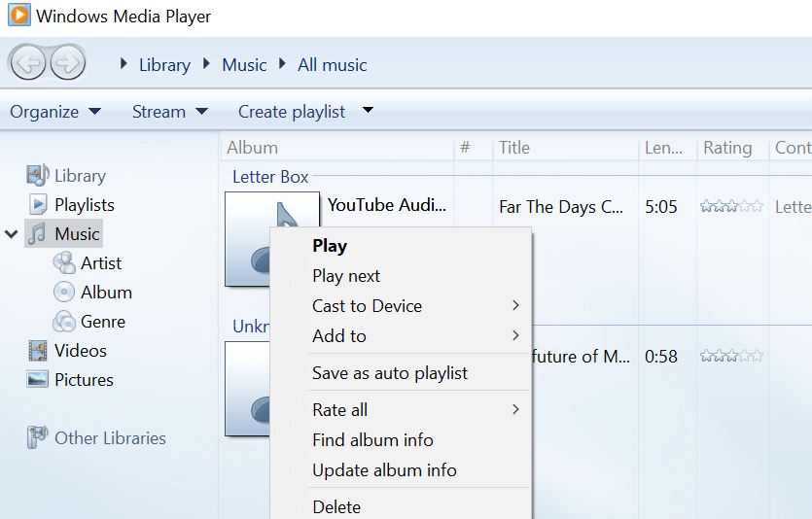The height and width of the screenshot is (519, 812).
Task: Click the Other Libraries icon
Action: [x=37, y=437]
